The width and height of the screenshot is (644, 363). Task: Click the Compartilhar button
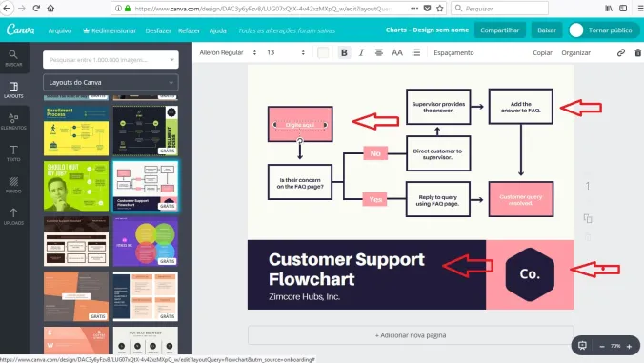500,30
